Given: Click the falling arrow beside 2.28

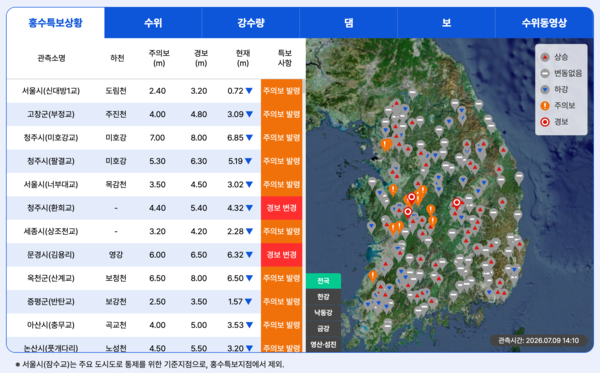Looking at the screenshot, I should [x=249, y=231].
